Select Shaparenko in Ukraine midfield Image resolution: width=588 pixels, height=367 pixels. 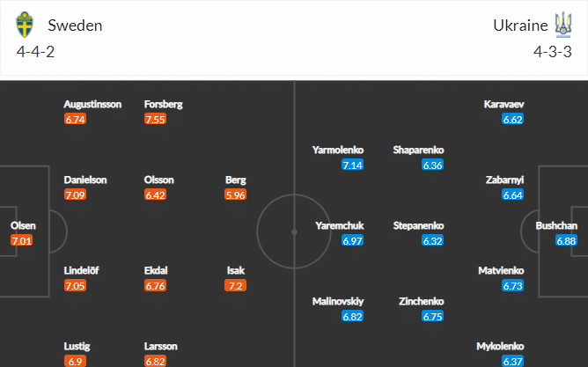coord(421,150)
